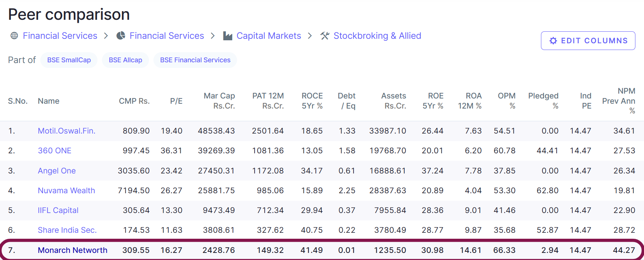Sort by Ind PE column header
This screenshot has height=260, width=644.
(586, 101)
